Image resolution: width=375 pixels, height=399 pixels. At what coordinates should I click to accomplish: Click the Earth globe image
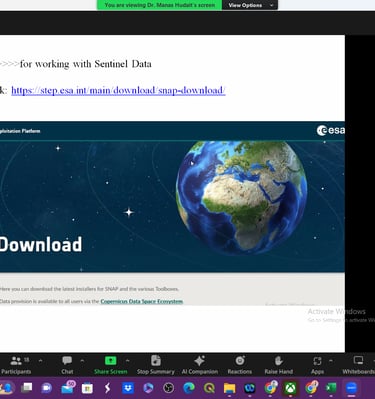pos(241,197)
